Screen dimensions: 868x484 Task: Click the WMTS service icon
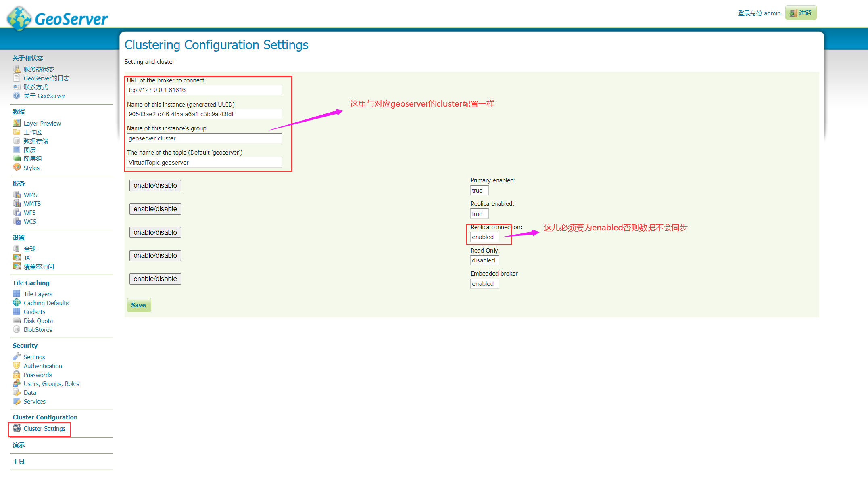tap(17, 203)
